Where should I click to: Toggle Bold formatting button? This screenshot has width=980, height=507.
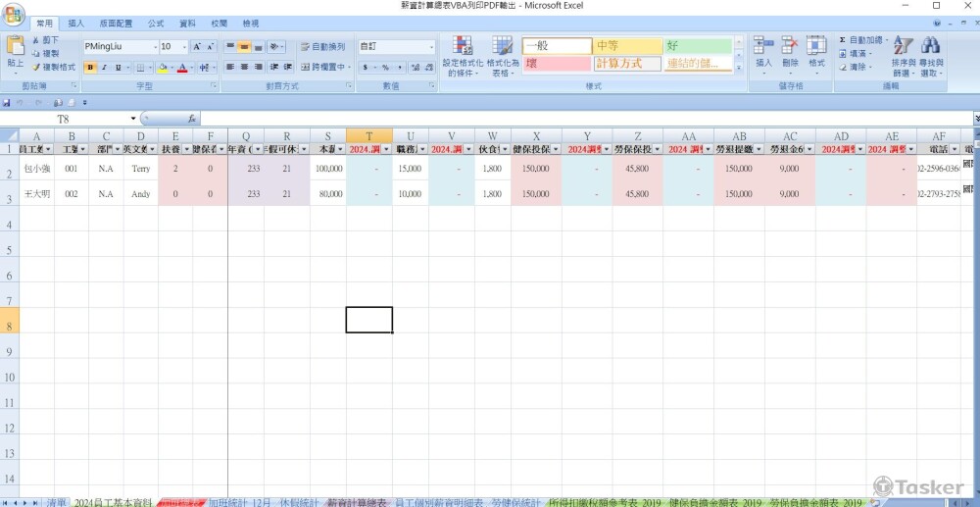[x=90, y=68]
